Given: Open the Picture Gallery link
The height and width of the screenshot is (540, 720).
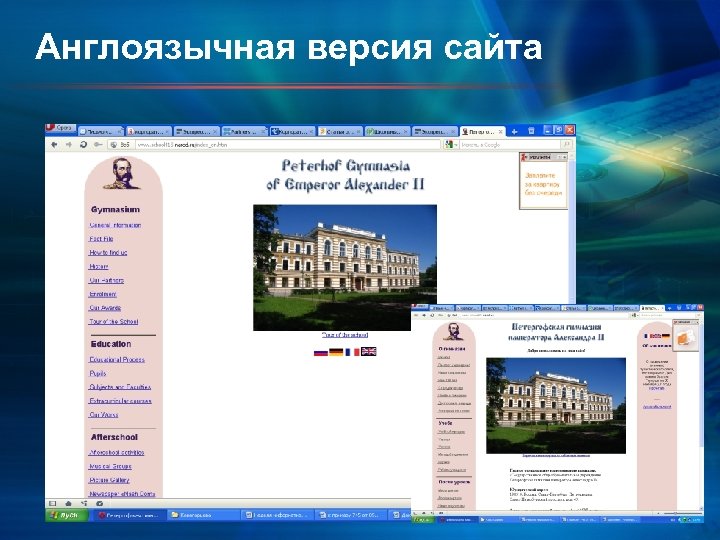Looking at the screenshot, I should click(x=109, y=480).
